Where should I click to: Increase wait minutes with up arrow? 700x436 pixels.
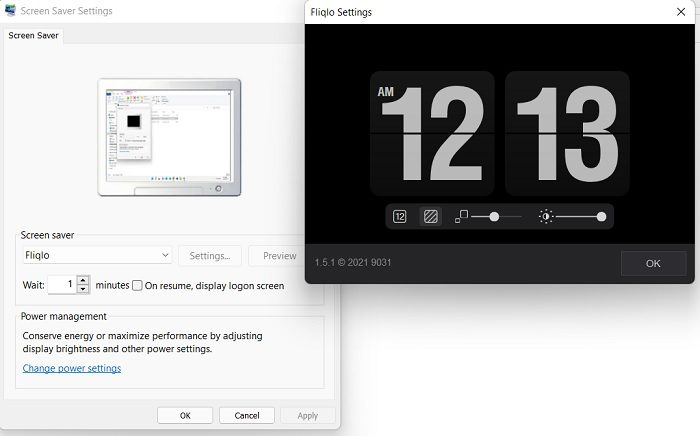pos(83,280)
